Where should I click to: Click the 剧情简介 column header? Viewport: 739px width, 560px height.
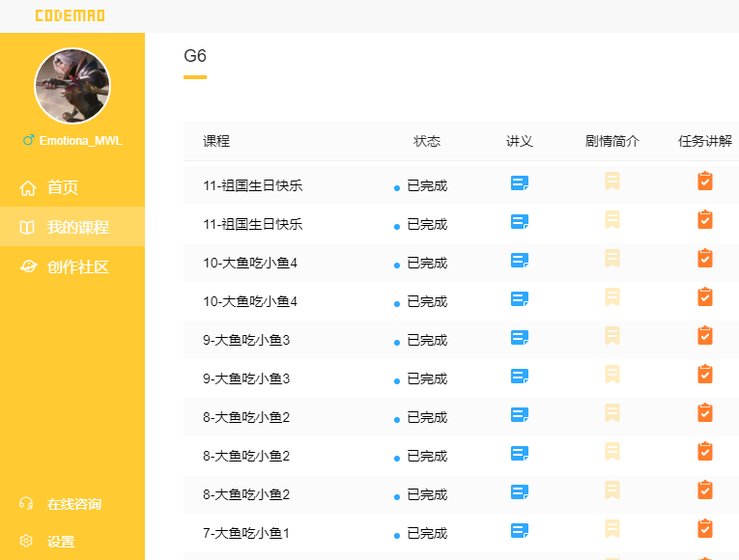tap(612, 141)
